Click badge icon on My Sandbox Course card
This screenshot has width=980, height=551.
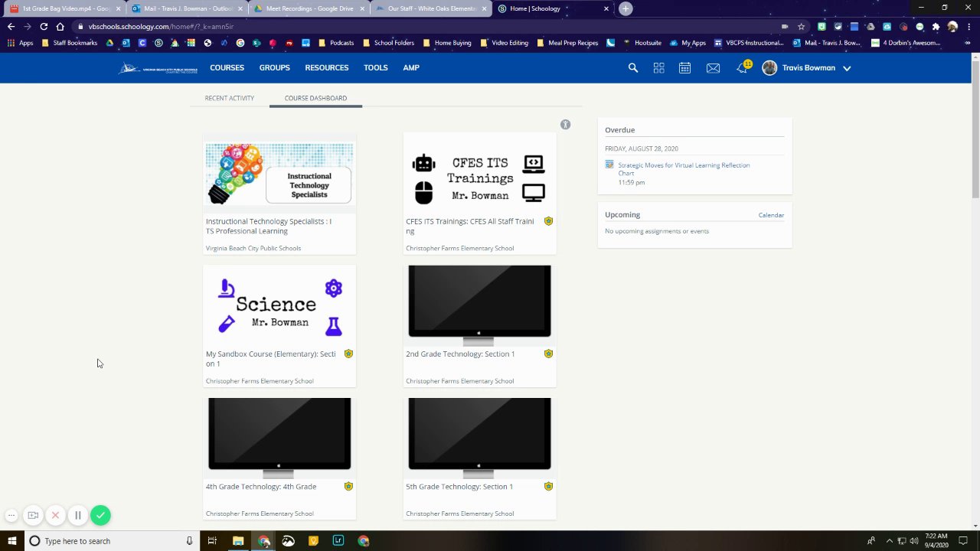(x=348, y=354)
